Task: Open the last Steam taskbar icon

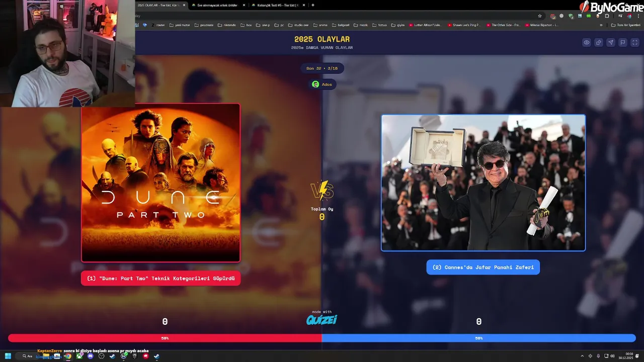Action: (x=156, y=356)
